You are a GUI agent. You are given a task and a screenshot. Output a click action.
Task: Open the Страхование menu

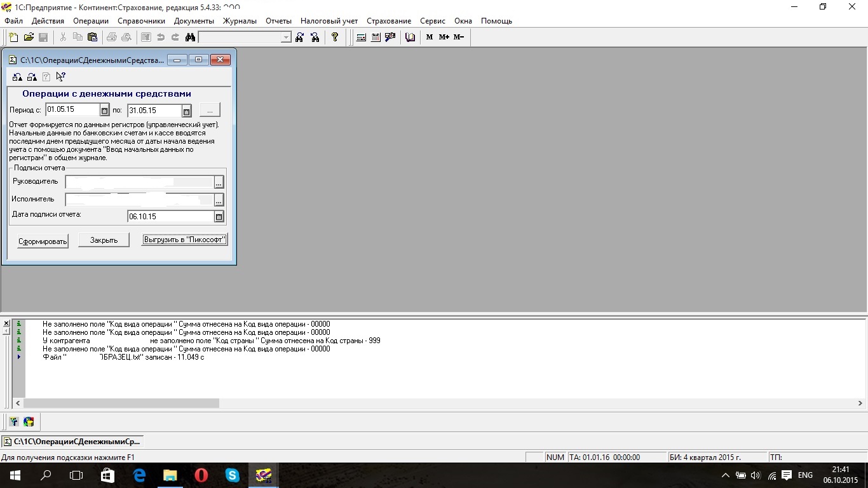tap(389, 21)
